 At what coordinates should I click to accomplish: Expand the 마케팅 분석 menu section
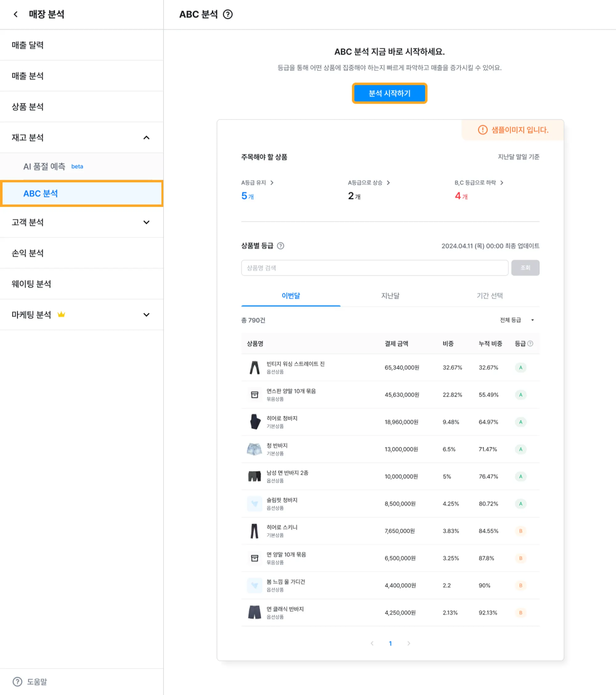click(146, 315)
